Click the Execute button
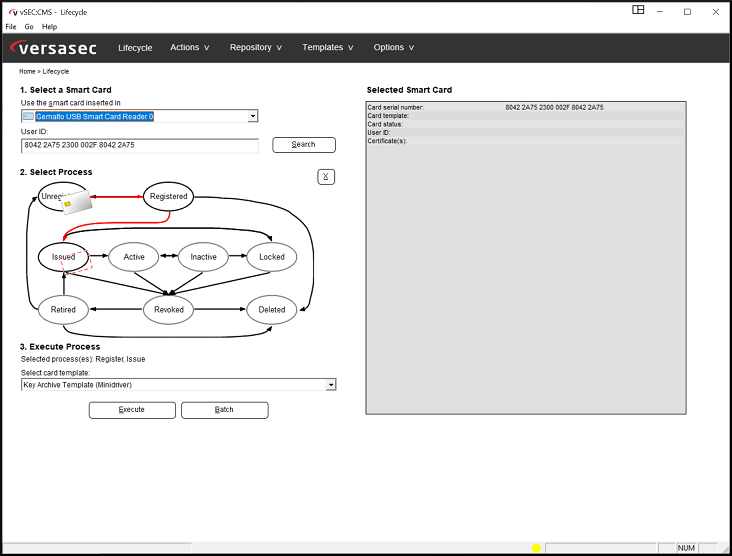This screenshot has height=556, width=732. pos(132,410)
